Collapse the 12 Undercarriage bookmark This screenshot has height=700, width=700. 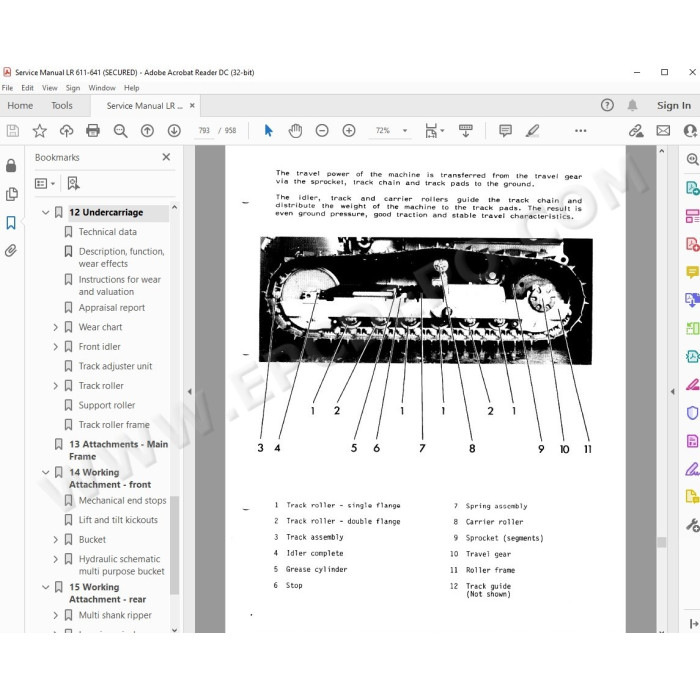(46, 212)
